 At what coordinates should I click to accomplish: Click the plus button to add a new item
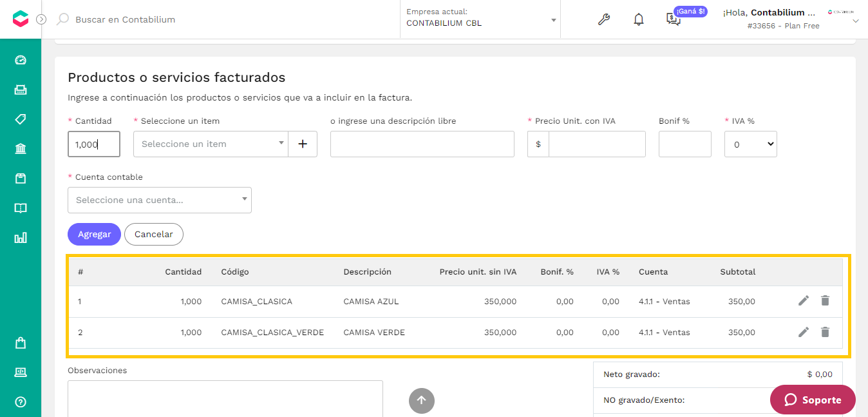(x=303, y=144)
